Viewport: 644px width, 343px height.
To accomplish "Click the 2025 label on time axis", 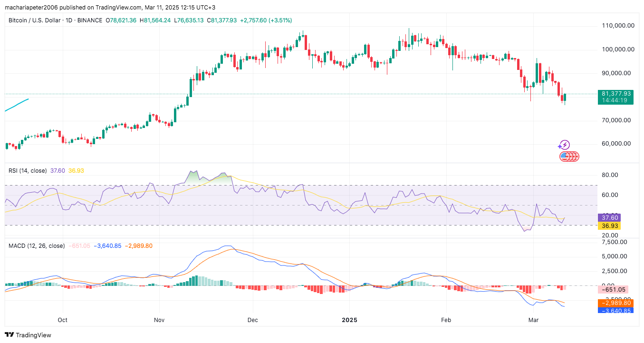I will pyautogui.click(x=350, y=320).
